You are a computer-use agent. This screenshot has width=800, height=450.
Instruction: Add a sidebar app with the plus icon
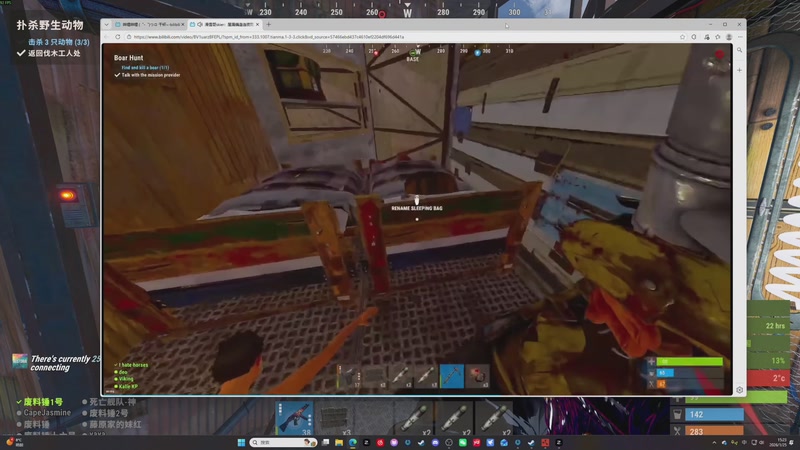pos(739,70)
